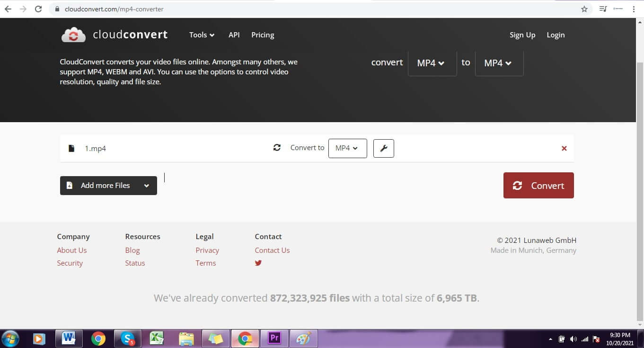This screenshot has height=348, width=644.
Task: Open Sticky Notes from the taskbar
Action: (x=216, y=339)
